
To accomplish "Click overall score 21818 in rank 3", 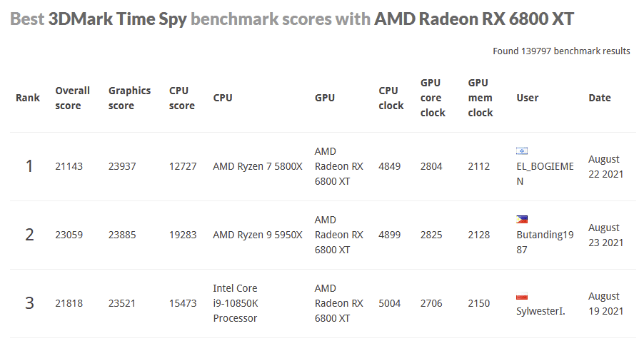I will [x=69, y=303].
